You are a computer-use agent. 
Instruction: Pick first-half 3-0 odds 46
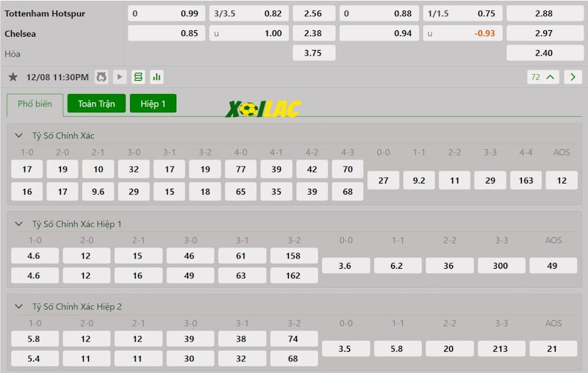point(190,256)
